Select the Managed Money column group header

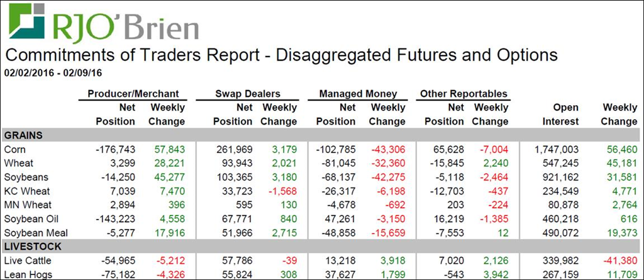click(358, 94)
